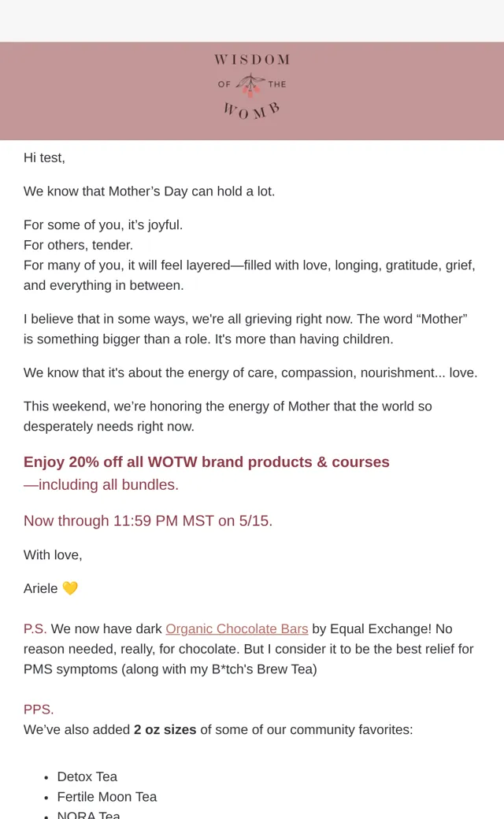
Task: Click the bullet point beside Detox Tea
Action: (46, 778)
